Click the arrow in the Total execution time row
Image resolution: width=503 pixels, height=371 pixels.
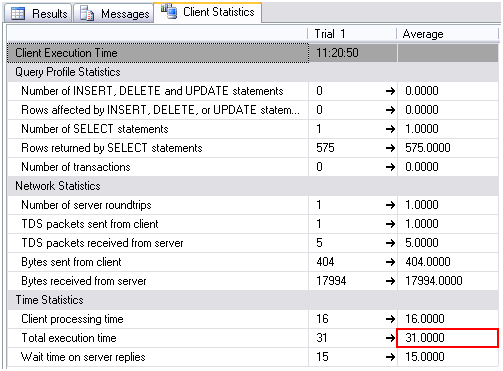coord(390,338)
